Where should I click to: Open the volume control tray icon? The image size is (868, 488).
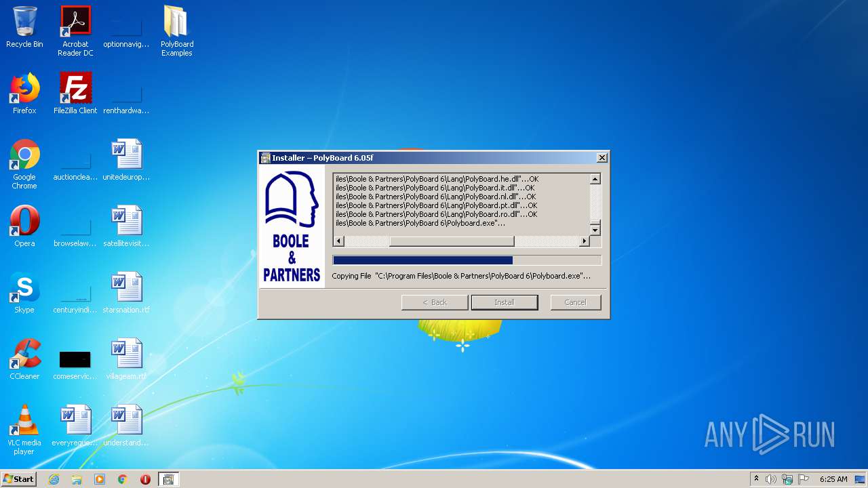coord(770,479)
